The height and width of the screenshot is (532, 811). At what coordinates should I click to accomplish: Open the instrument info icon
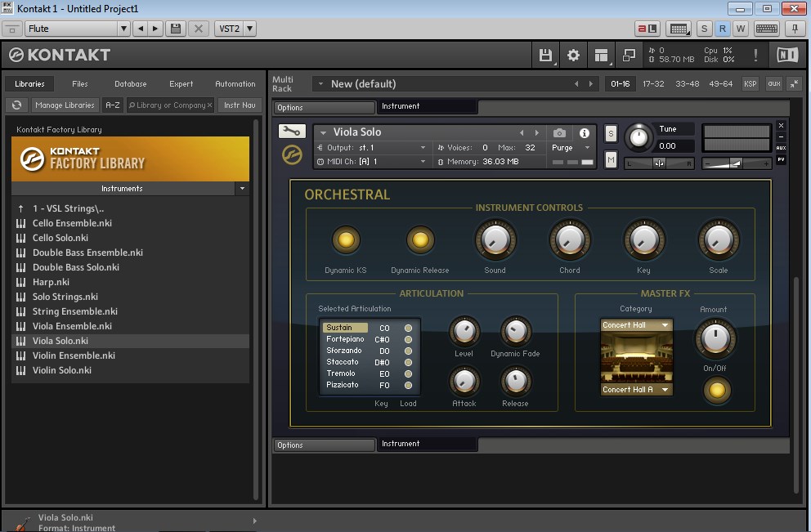pyautogui.click(x=584, y=133)
